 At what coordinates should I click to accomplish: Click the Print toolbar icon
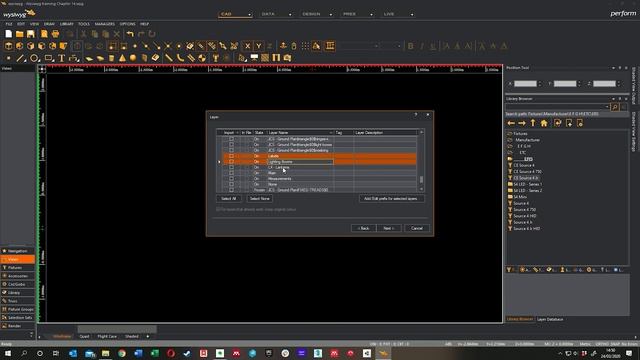(x=56, y=34)
